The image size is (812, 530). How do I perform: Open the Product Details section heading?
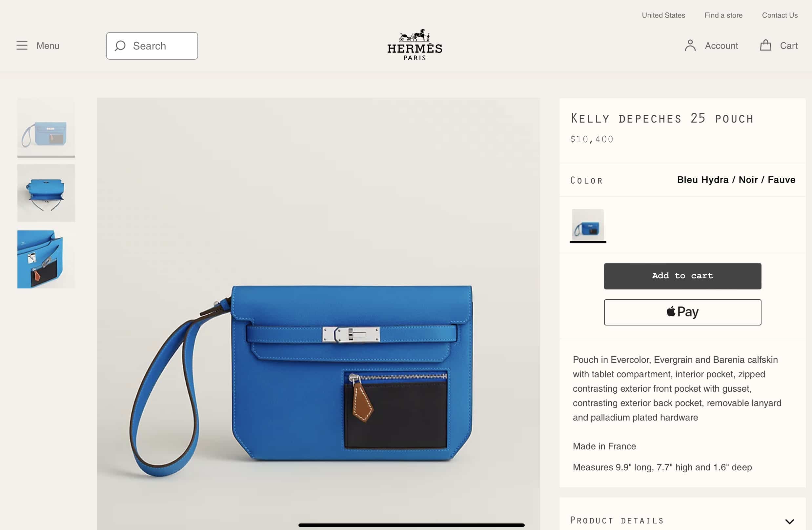[617, 520]
